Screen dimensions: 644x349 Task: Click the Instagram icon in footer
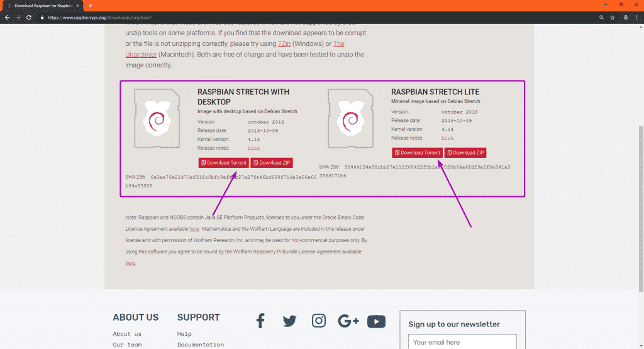(x=319, y=321)
